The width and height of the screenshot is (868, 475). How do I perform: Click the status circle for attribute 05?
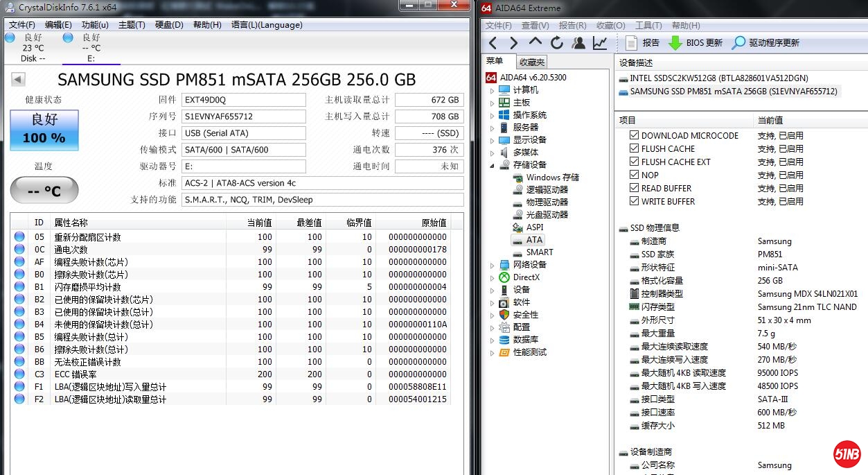[19, 237]
